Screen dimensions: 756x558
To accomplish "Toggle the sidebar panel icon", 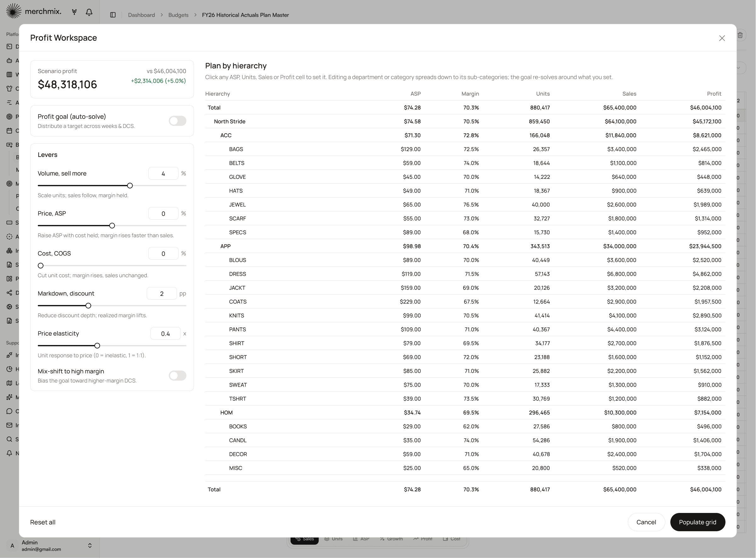I will point(113,15).
